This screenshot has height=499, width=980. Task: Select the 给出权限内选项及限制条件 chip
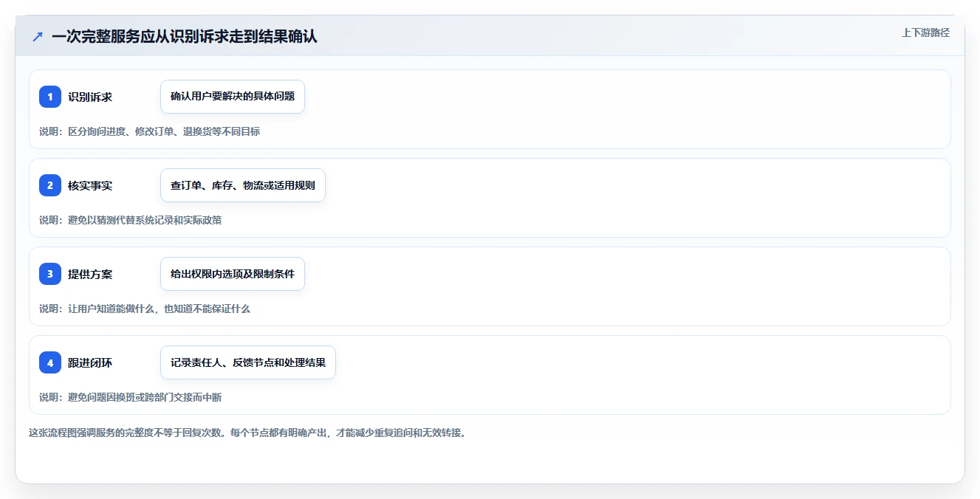pyautogui.click(x=233, y=274)
